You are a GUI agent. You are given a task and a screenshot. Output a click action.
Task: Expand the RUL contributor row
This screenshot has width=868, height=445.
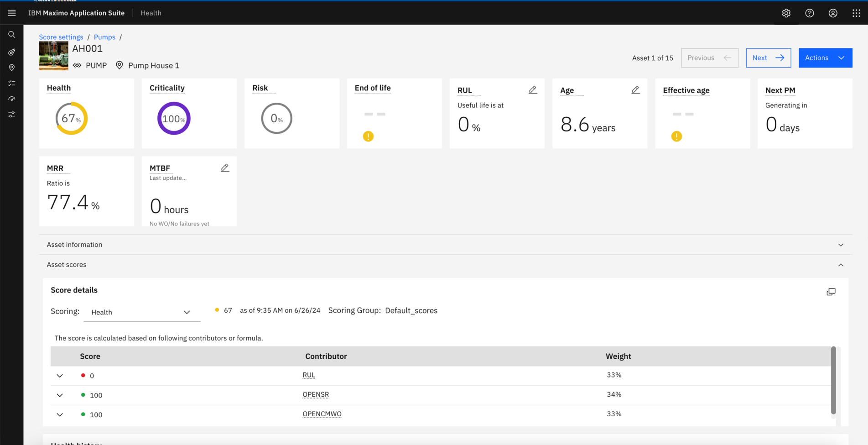59,376
